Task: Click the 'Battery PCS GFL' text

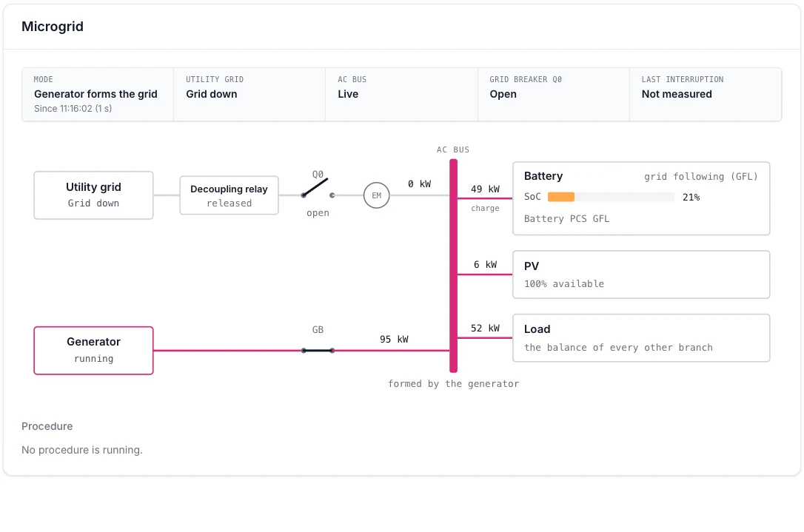Action: [566, 219]
